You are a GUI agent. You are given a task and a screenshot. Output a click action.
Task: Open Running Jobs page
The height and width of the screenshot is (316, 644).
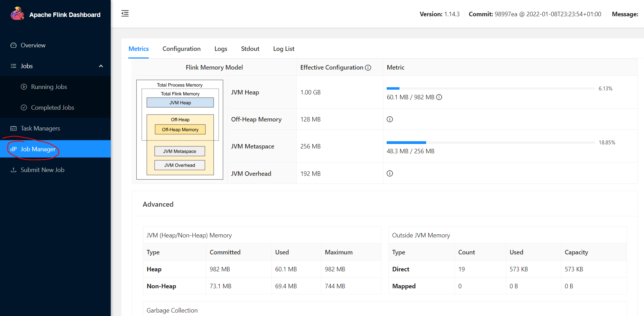pyautogui.click(x=55, y=87)
